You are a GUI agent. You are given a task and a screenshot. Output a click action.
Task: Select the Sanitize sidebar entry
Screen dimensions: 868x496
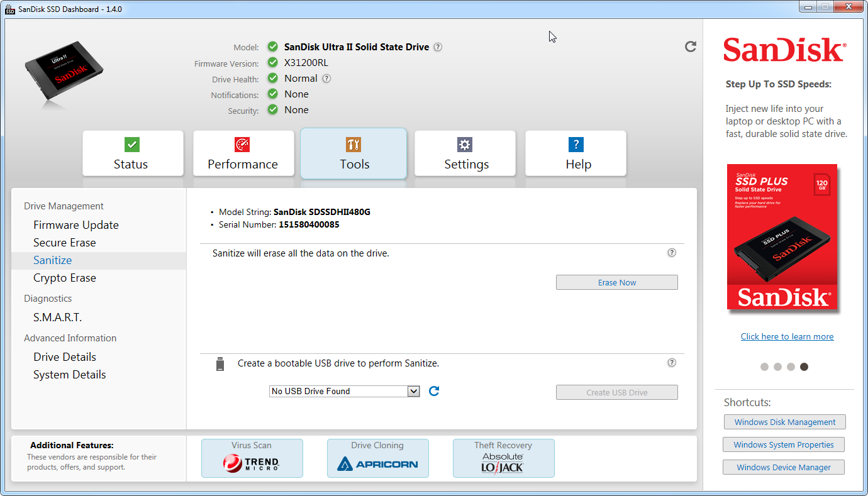pos(99,260)
